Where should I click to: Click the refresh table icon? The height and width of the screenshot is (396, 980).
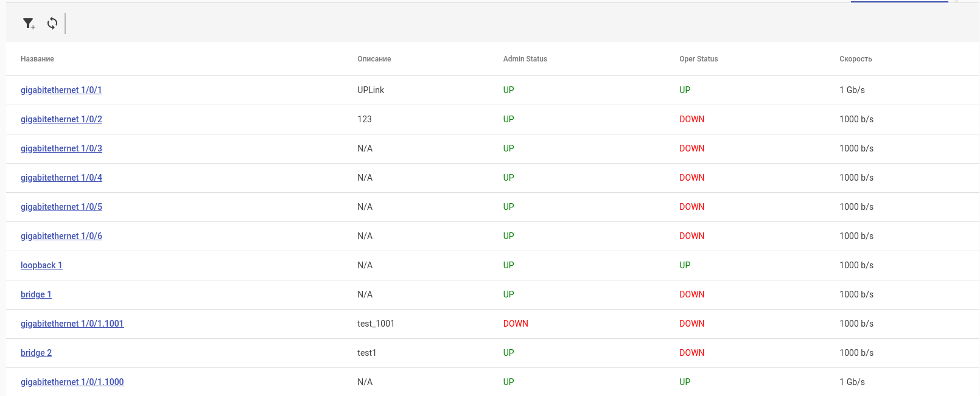coord(52,24)
